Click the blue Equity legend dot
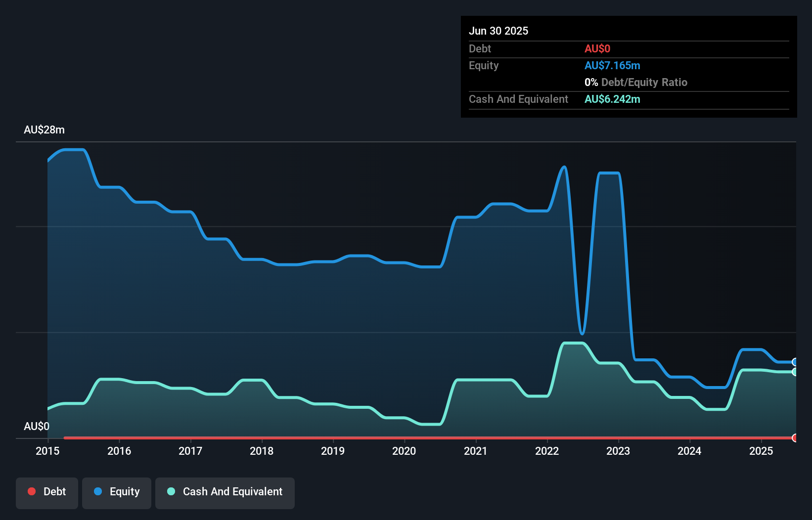The height and width of the screenshot is (520, 812). point(97,492)
